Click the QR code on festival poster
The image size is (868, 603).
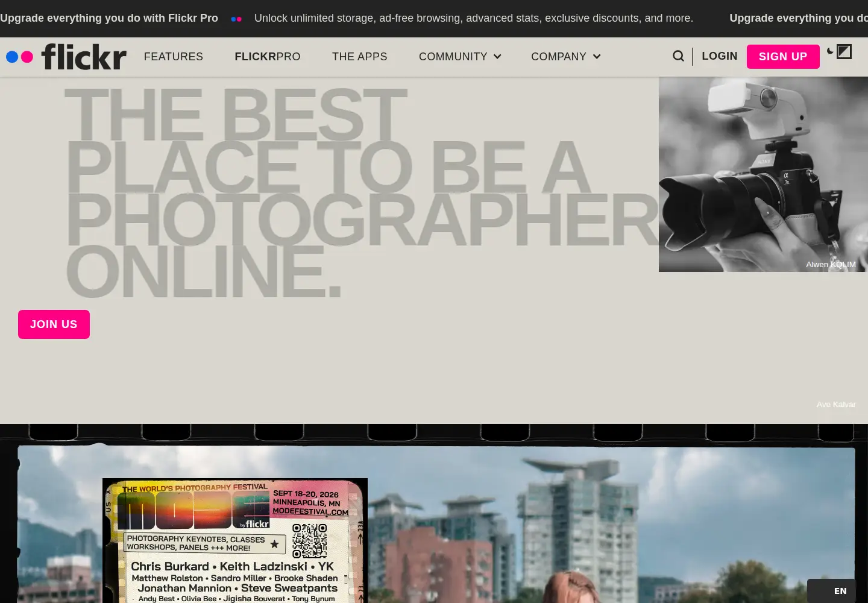tap(310, 541)
